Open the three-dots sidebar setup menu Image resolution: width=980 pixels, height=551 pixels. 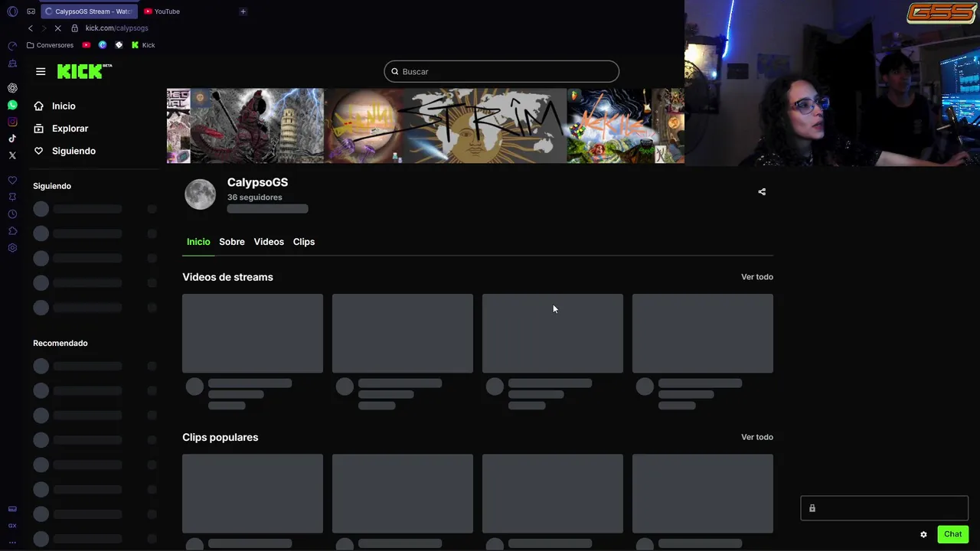12,543
